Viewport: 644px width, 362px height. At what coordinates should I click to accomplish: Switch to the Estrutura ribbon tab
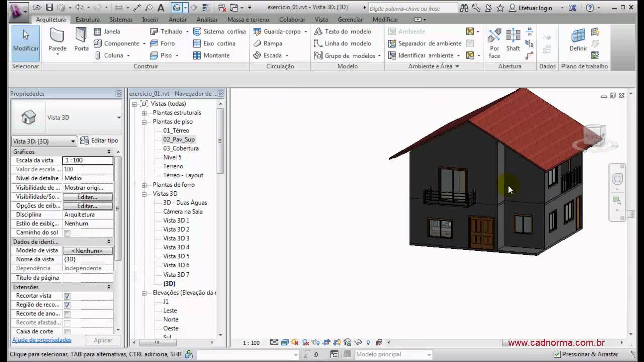coord(88,19)
